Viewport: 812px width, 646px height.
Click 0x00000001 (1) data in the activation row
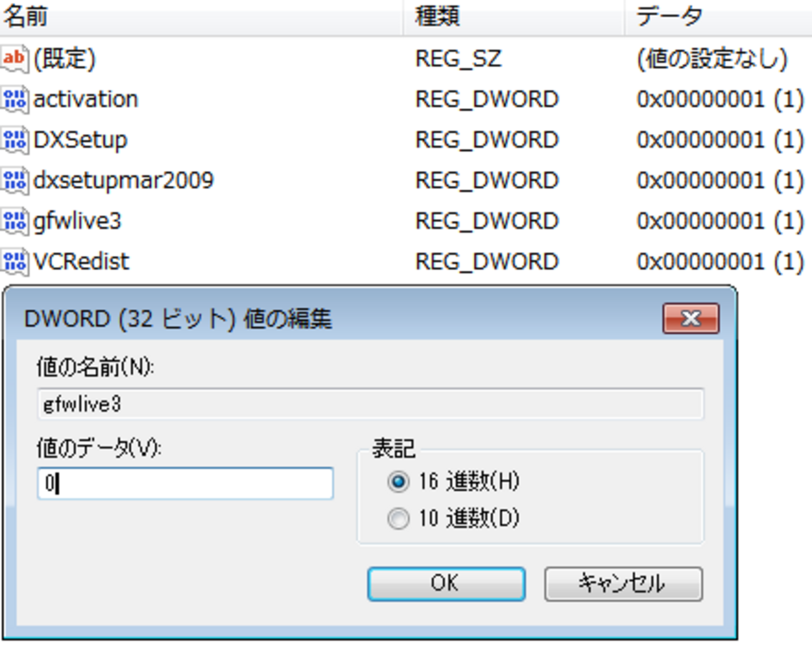(x=720, y=100)
